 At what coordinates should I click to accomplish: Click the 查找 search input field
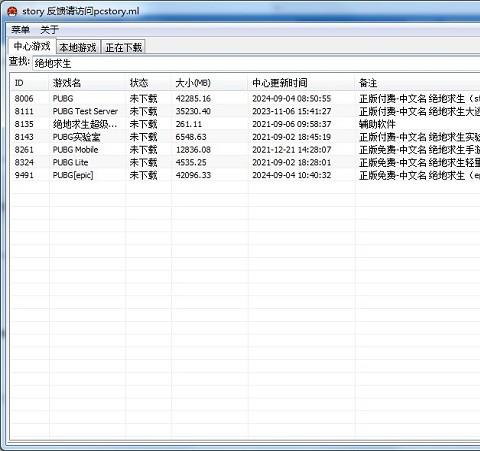[x=256, y=63]
